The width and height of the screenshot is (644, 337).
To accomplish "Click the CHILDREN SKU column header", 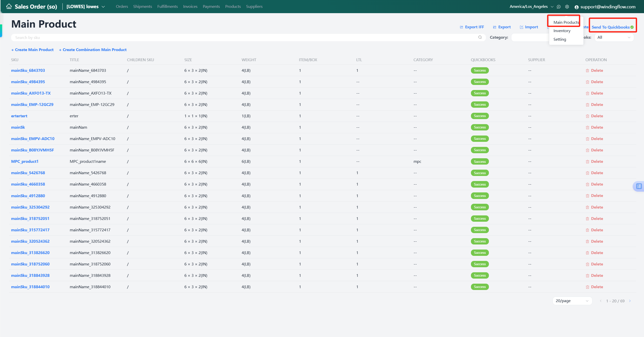I will click(140, 60).
